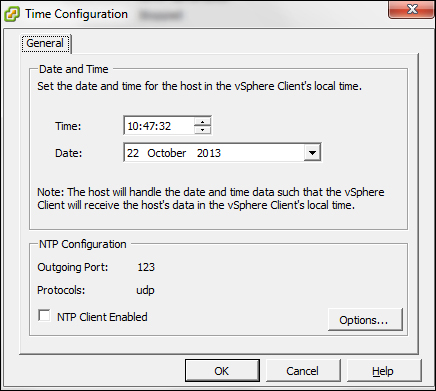436x391 pixels.
Task: Confirm with the OK button
Action: point(222,371)
